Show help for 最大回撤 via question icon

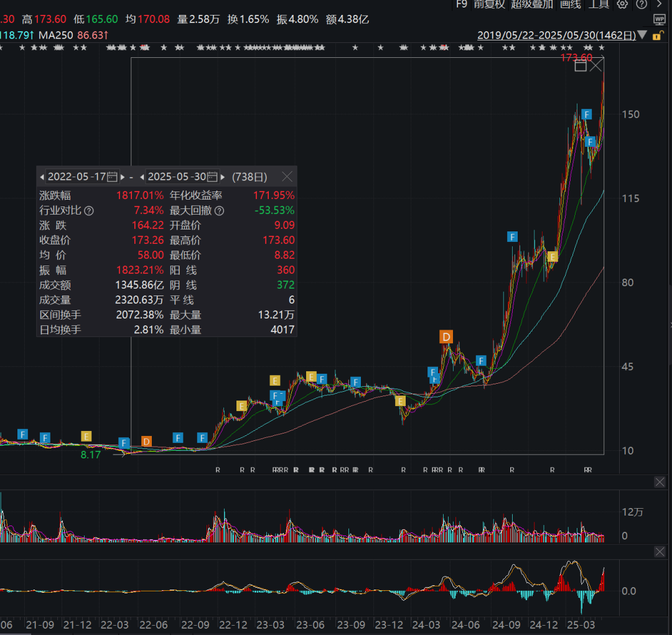pyautogui.click(x=219, y=211)
